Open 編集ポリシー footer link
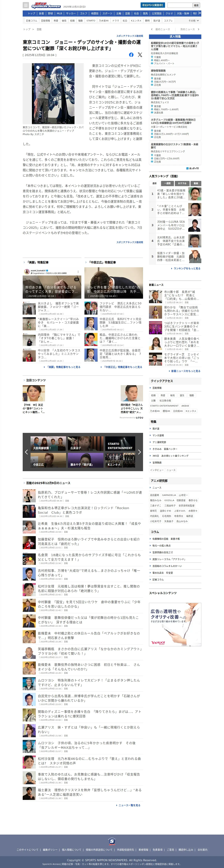This screenshot has width=224, height=868. pyautogui.click(x=50, y=850)
